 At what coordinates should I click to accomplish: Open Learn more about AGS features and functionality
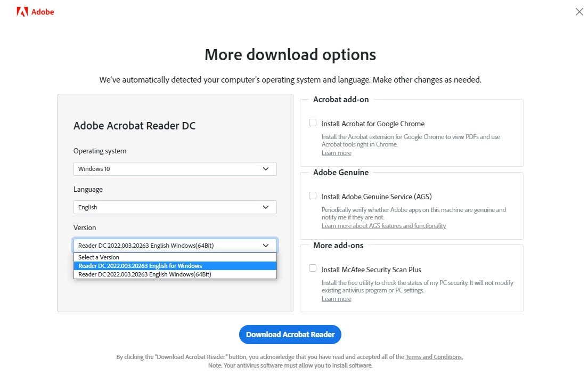click(x=383, y=226)
